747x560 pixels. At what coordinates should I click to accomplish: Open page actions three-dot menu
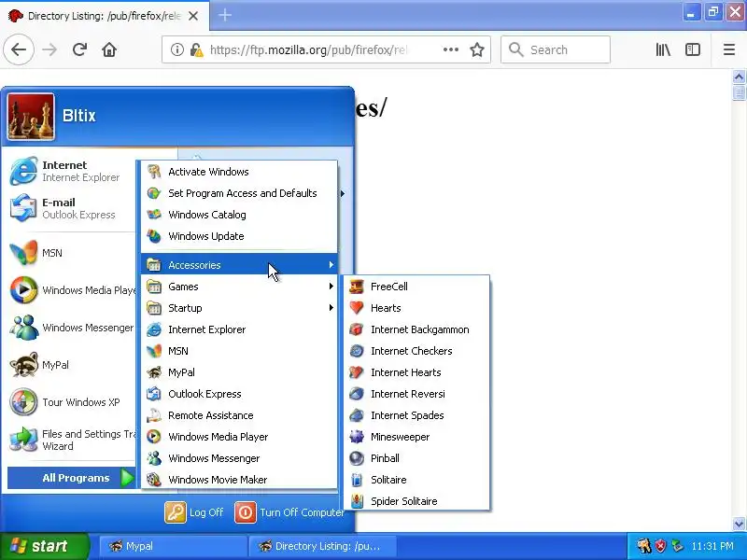(450, 49)
